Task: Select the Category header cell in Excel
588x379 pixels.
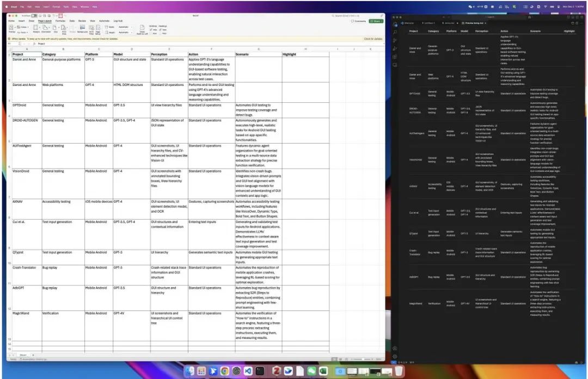Action: 63,54
